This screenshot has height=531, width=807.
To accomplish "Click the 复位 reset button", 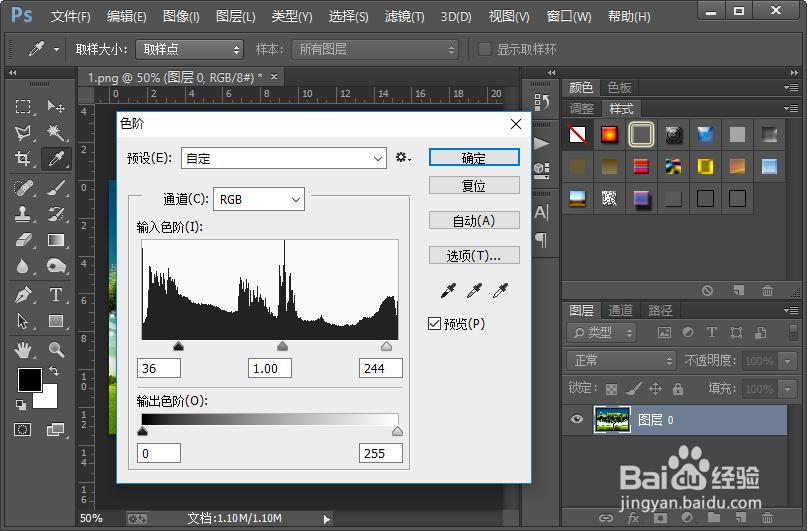I will (474, 185).
